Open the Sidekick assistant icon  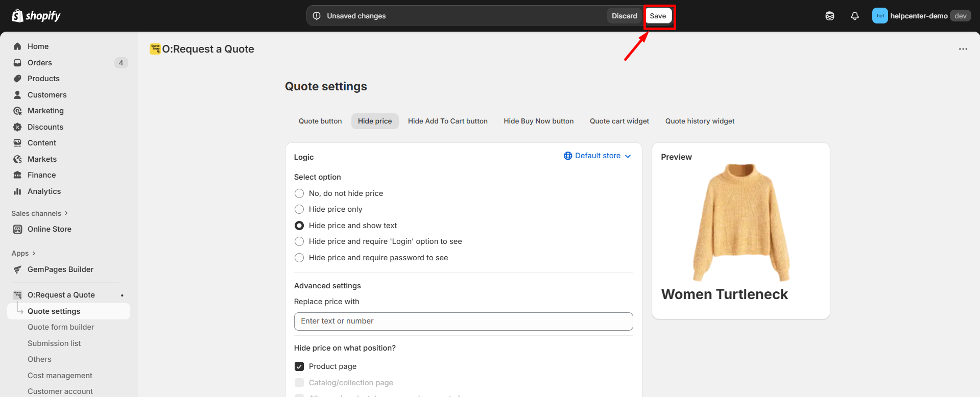coord(829,16)
